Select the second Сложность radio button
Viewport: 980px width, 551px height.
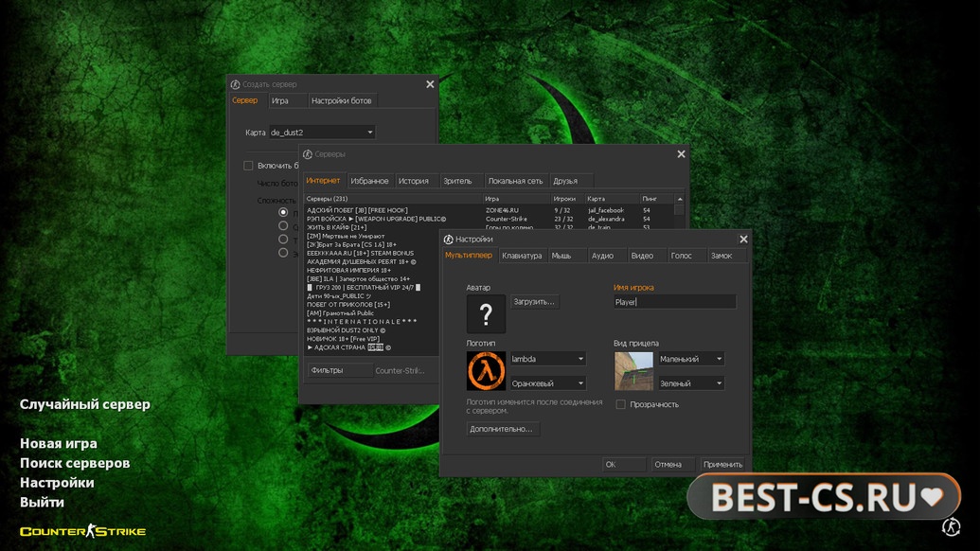tap(283, 225)
